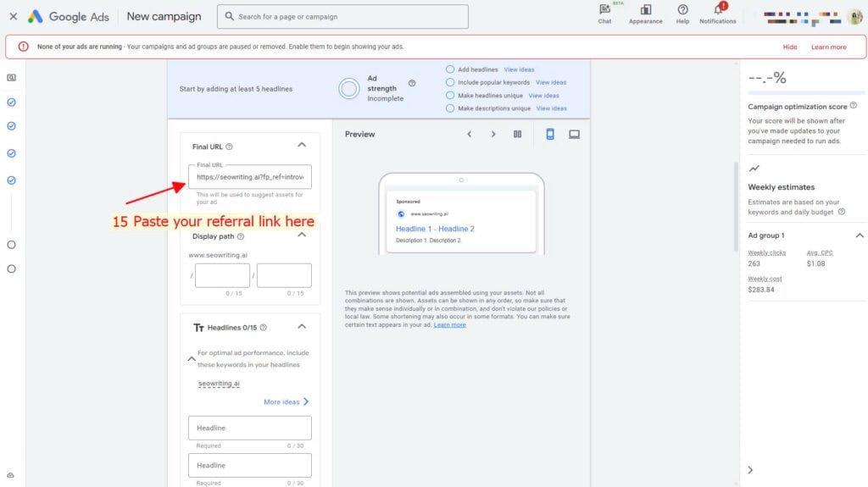Select the Add headlines radio option
This screenshot has width=868, height=487.
pyautogui.click(x=450, y=69)
